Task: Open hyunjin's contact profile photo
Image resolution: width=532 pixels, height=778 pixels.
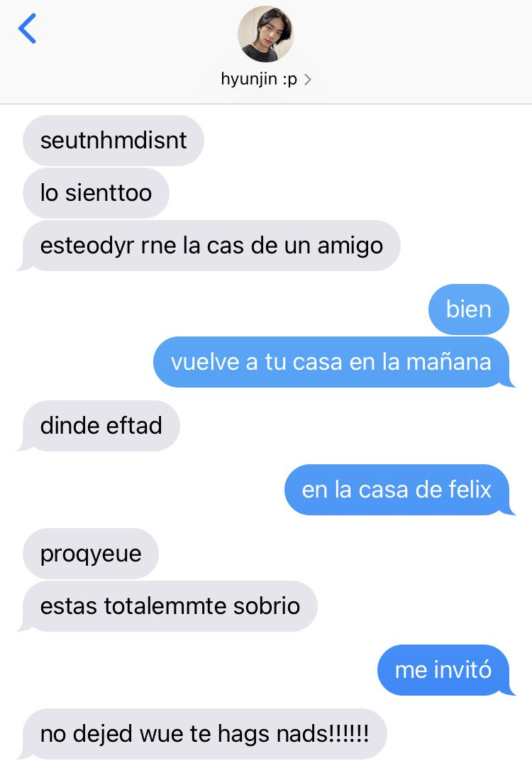Action: click(x=266, y=34)
